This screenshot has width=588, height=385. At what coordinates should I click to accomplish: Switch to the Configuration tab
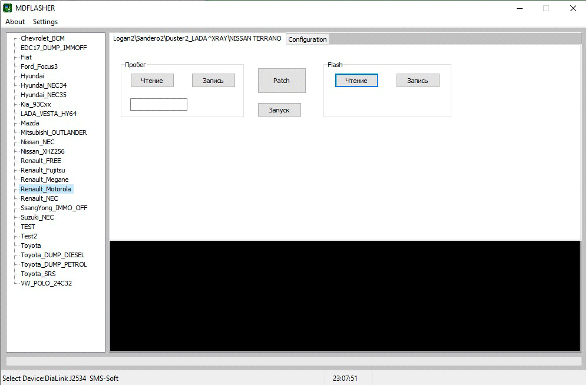tap(307, 39)
